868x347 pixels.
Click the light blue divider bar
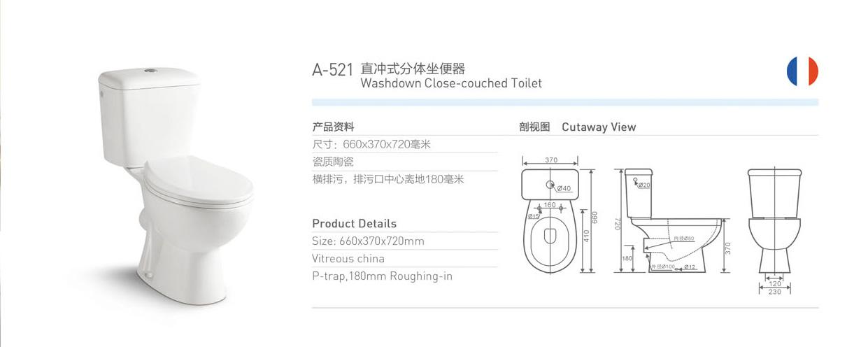click(565, 102)
